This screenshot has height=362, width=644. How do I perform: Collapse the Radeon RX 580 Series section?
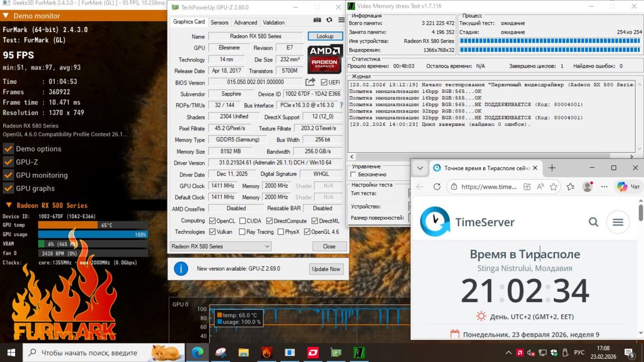[8, 205]
